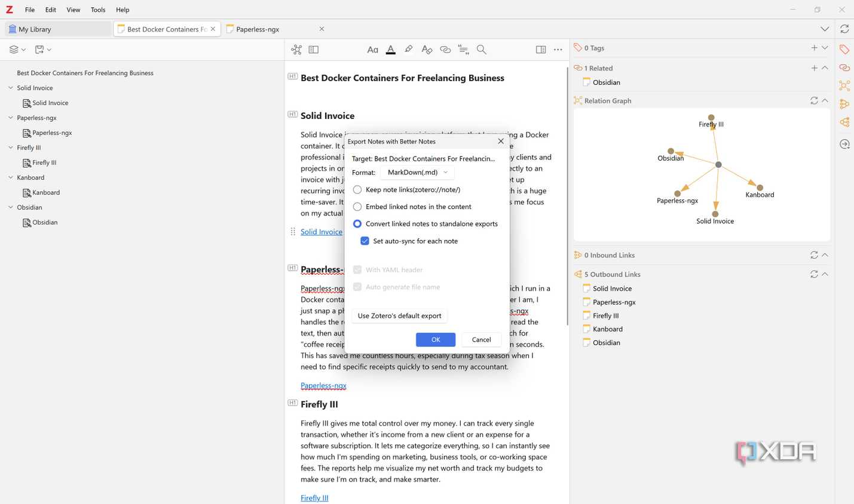Uncheck Set auto-sync for each note
The image size is (854, 504).
click(365, 241)
